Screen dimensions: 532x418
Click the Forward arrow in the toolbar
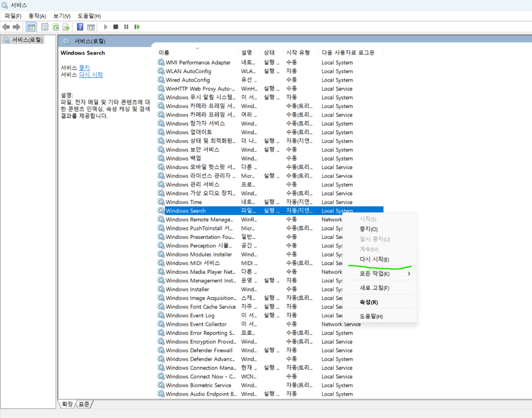[x=16, y=27]
